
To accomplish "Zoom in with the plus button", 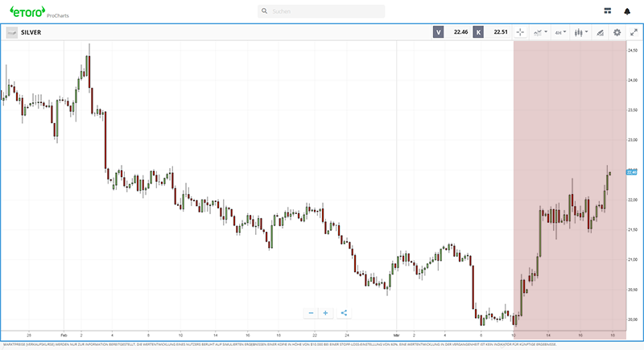I will point(325,313).
